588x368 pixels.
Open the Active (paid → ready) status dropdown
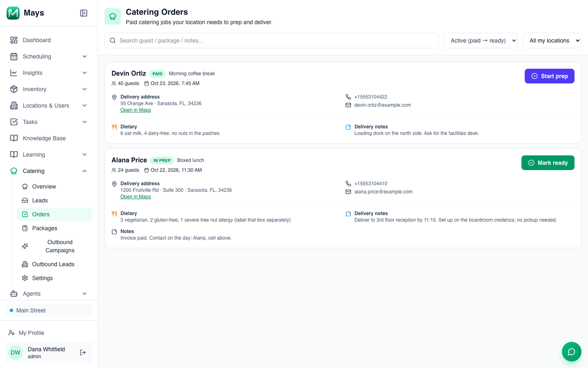click(x=481, y=40)
